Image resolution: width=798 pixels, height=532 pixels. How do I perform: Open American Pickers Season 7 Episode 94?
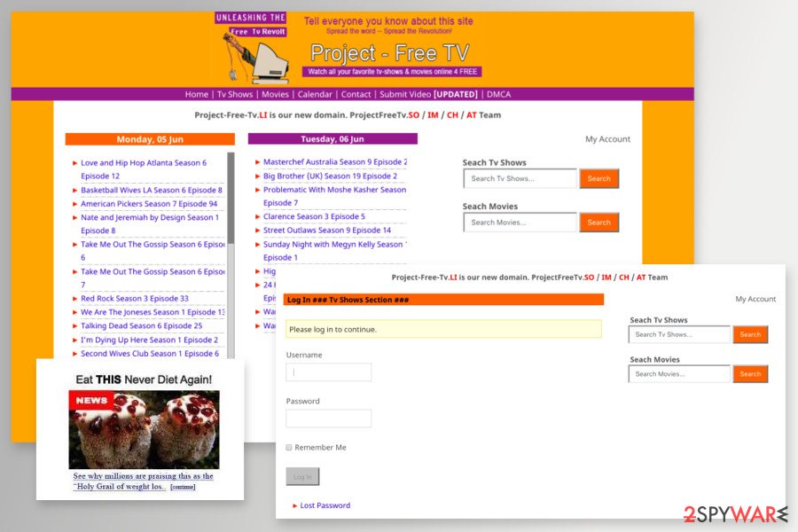[149, 204]
